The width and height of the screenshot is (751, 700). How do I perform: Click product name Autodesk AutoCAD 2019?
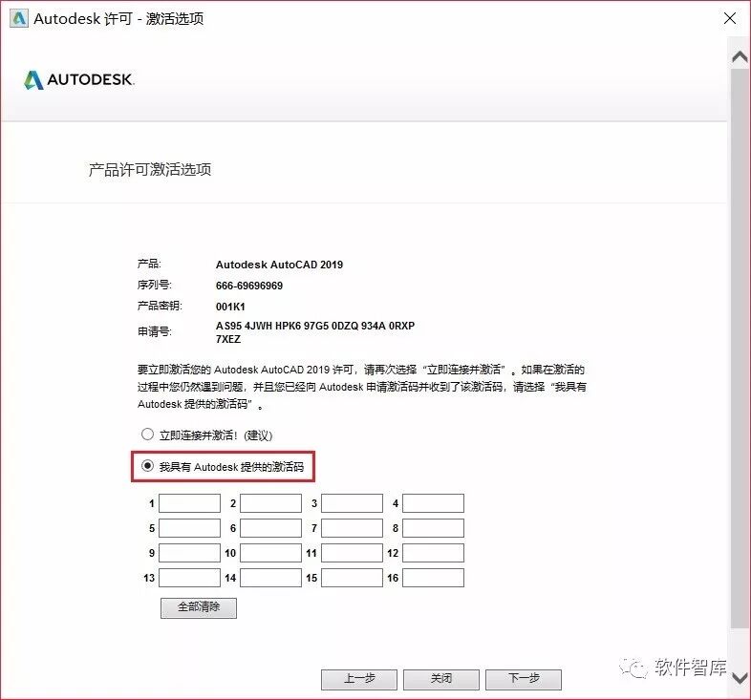[279, 265]
